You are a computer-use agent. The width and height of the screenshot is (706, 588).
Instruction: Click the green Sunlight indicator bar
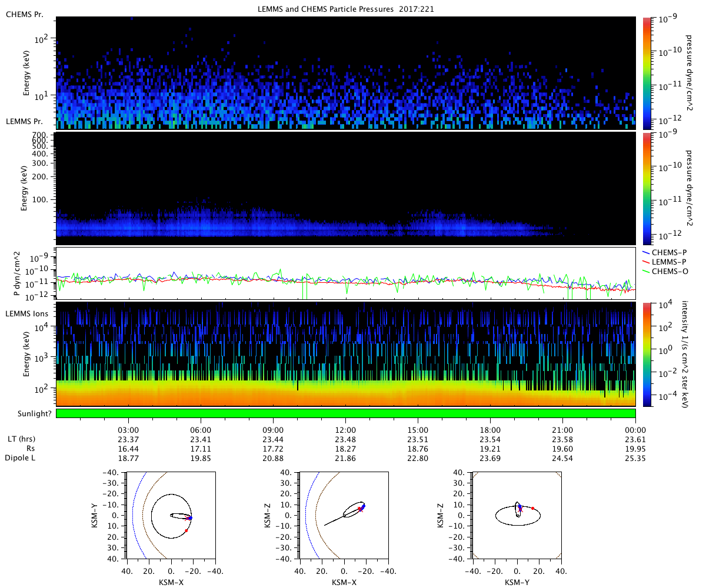345,413
